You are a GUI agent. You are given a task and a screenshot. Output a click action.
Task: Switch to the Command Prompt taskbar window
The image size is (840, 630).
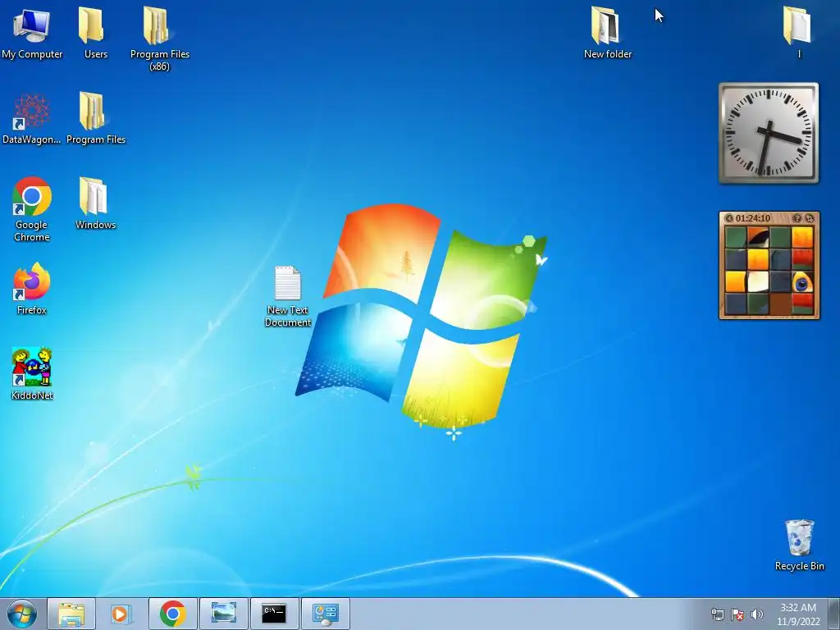tap(274, 614)
